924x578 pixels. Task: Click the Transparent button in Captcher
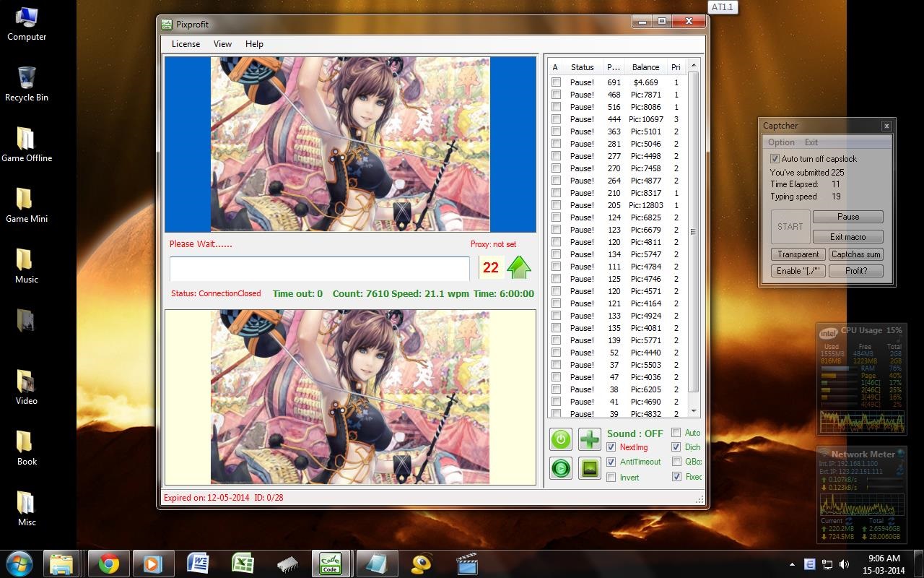tap(798, 254)
